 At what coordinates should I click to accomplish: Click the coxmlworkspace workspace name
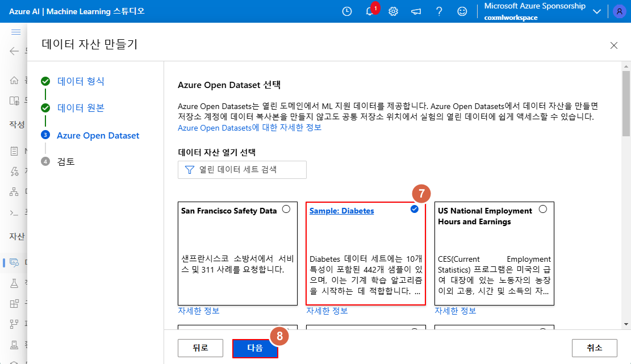[511, 17]
